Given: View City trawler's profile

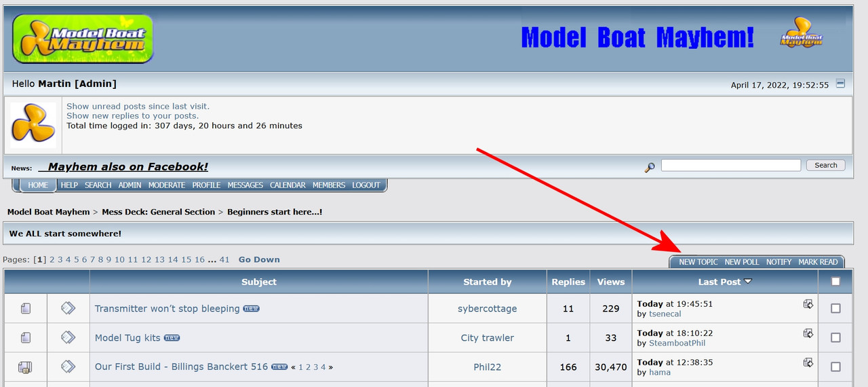Looking at the screenshot, I should (487, 337).
